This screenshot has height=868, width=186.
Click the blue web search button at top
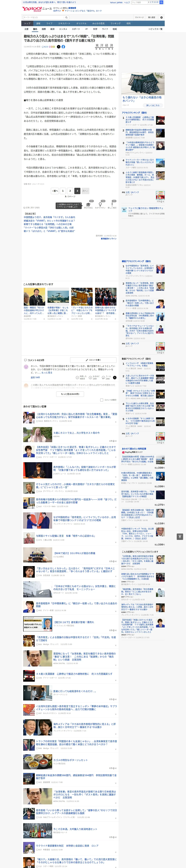coord(161,2)
